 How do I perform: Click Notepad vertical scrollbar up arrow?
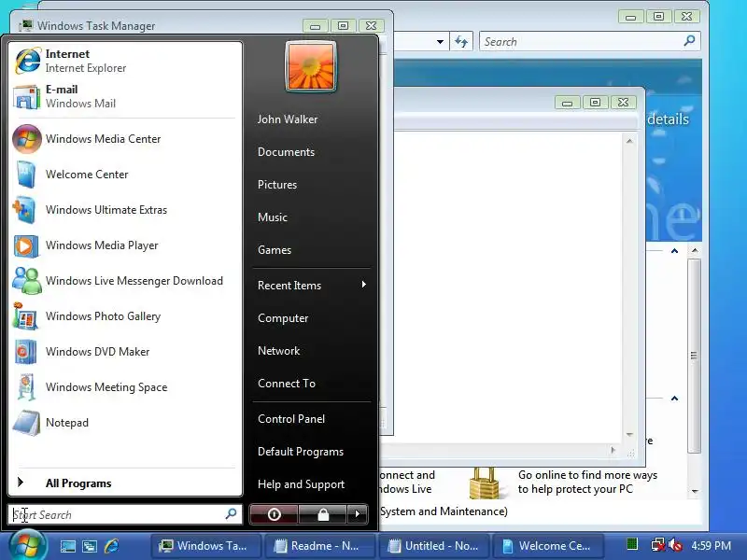629,141
